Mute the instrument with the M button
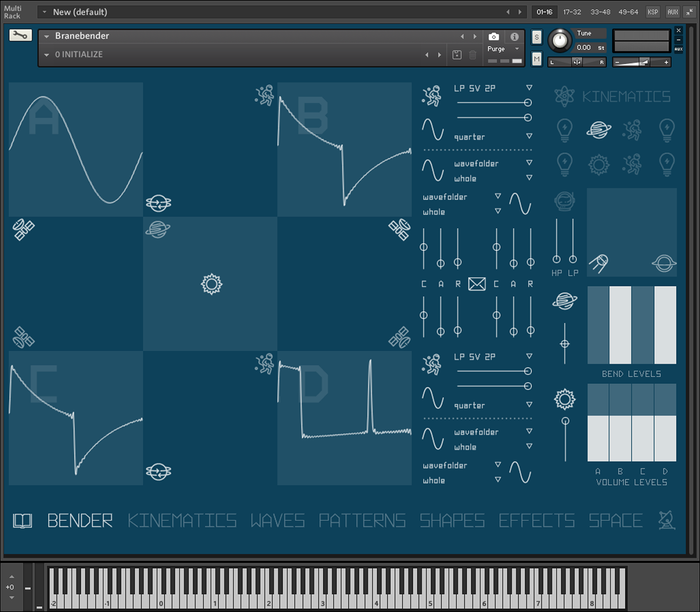This screenshot has height=612, width=700. click(x=537, y=58)
